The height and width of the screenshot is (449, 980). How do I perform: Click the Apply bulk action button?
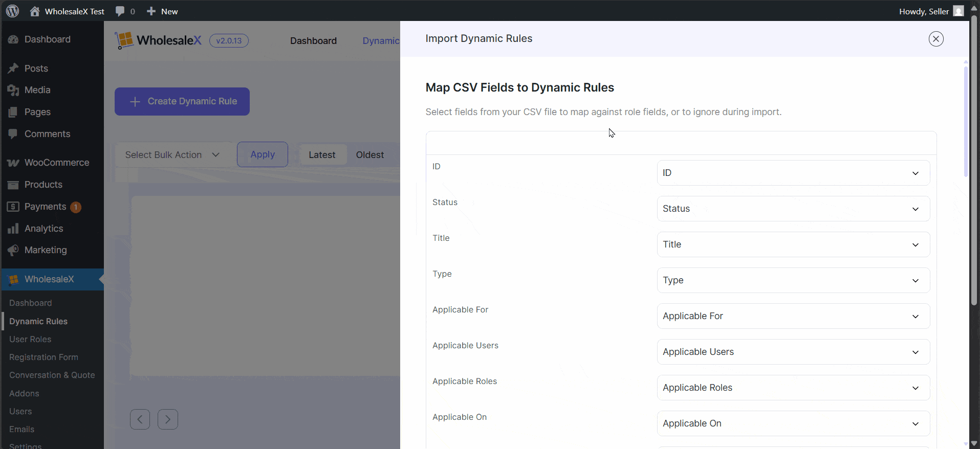pyautogui.click(x=263, y=154)
